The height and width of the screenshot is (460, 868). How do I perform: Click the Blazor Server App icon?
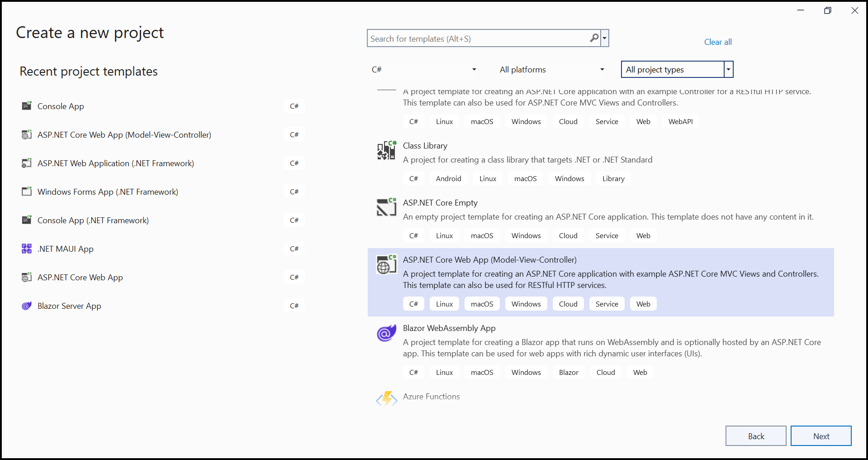27,306
